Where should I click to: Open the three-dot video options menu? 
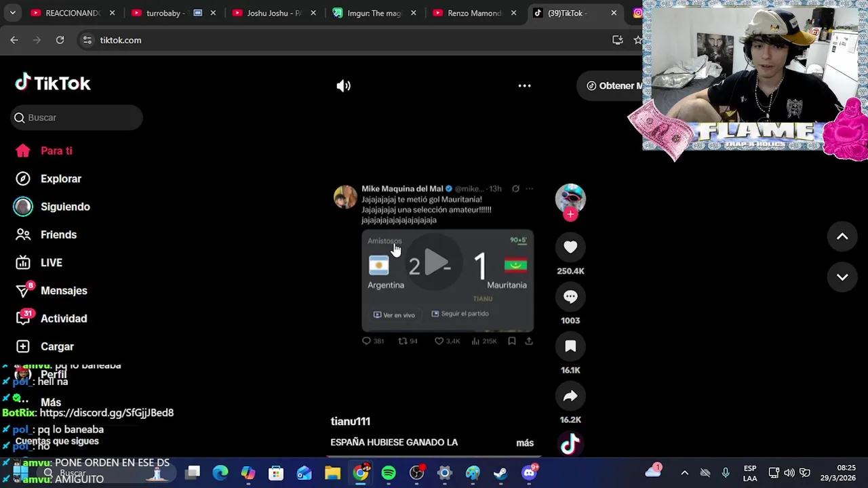pyautogui.click(x=524, y=86)
